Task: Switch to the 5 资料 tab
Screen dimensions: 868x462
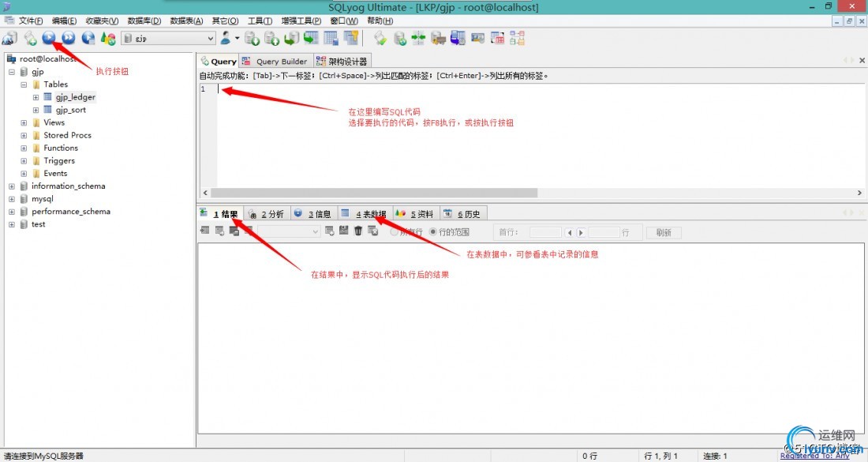Action: [x=416, y=214]
